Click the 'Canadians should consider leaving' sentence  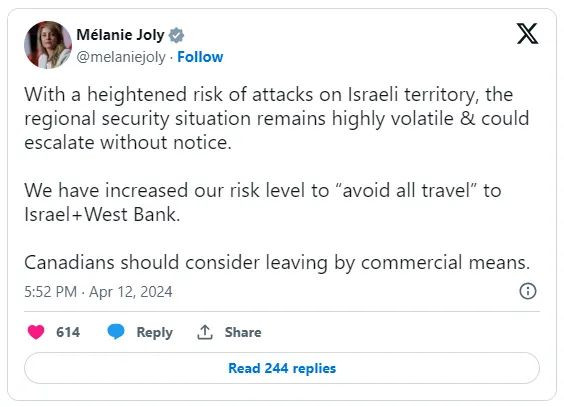[x=277, y=262]
